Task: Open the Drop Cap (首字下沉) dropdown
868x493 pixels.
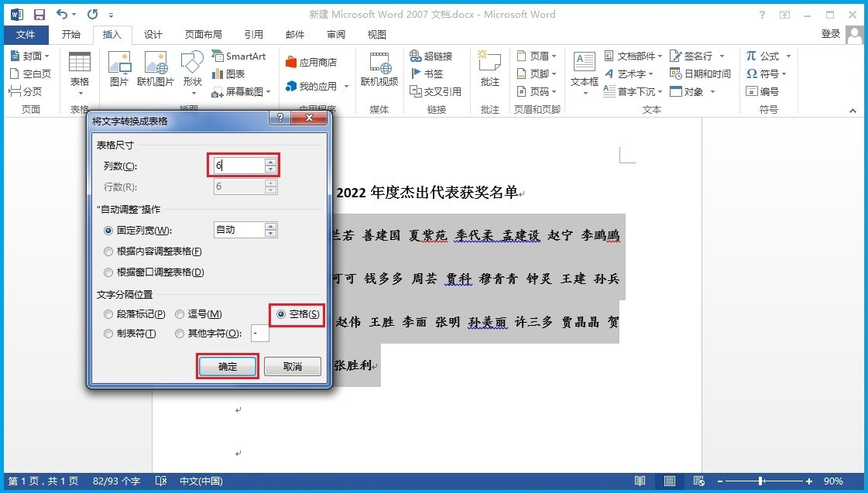Action: point(633,91)
